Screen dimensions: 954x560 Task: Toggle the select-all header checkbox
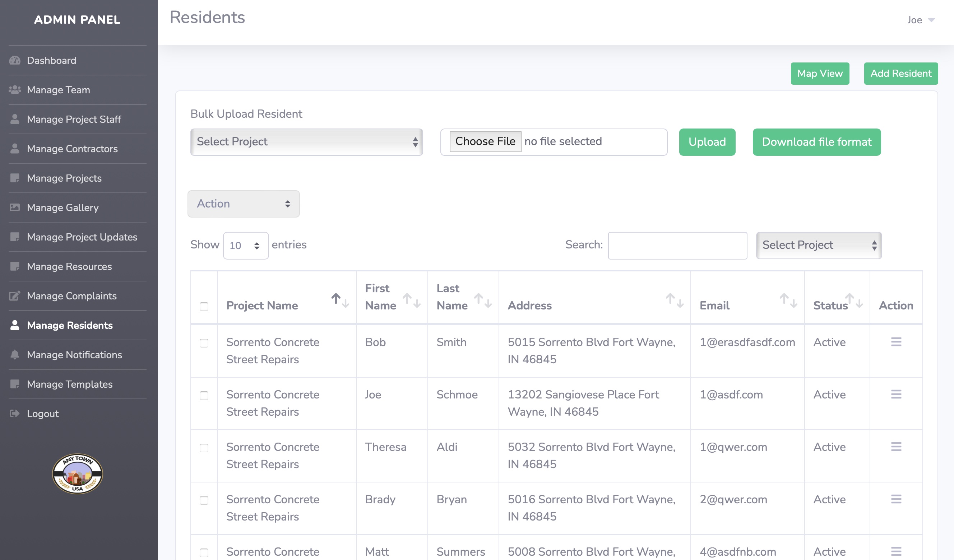(204, 306)
